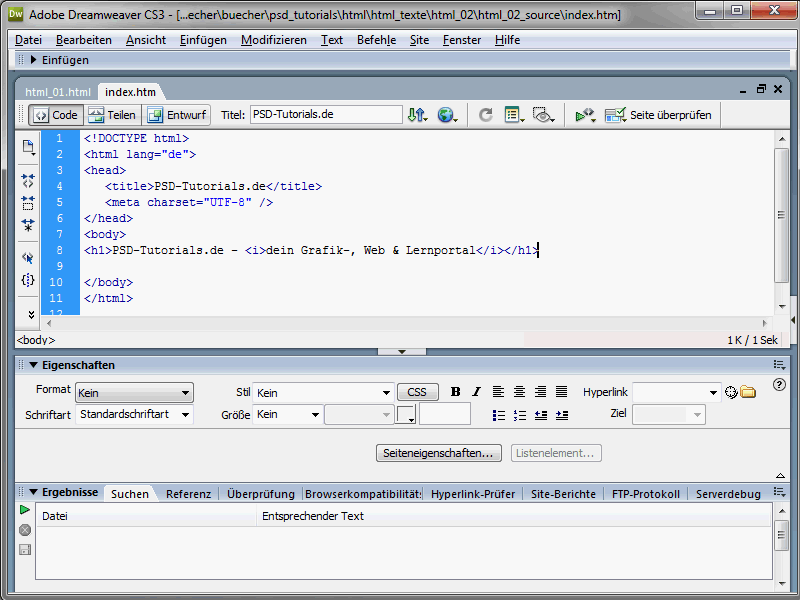Click the Seite überprüfen button

click(670, 115)
